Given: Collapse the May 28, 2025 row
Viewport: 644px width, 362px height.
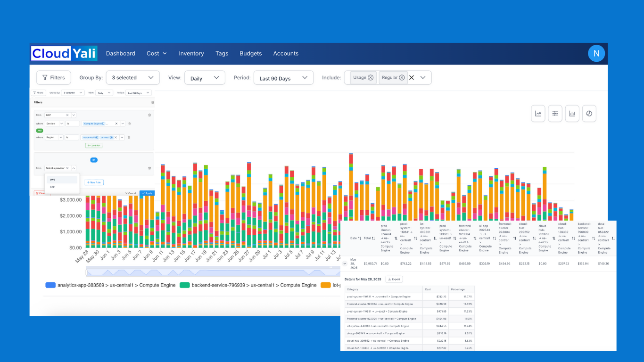Looking at the screenshot, I should coord(345,263).
